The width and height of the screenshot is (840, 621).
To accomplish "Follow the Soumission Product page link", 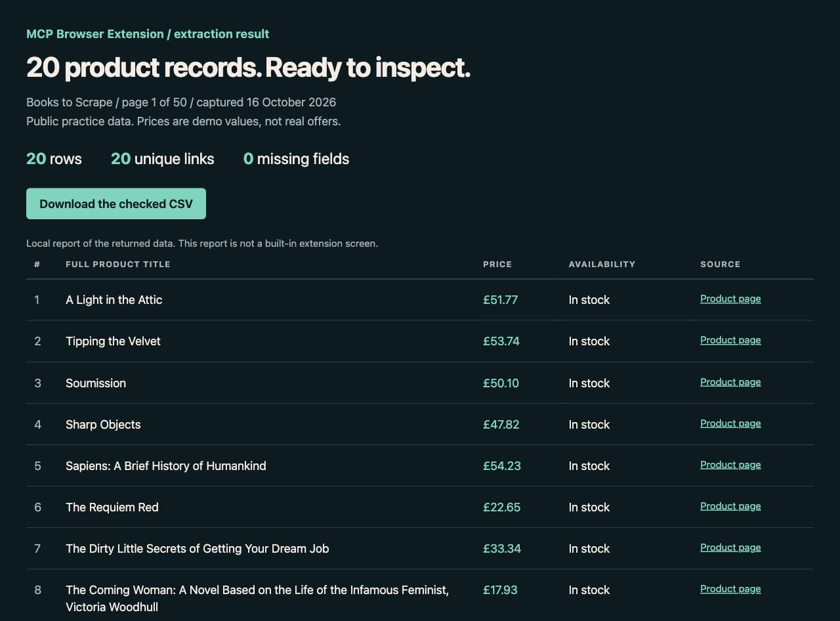I will 730,382.
